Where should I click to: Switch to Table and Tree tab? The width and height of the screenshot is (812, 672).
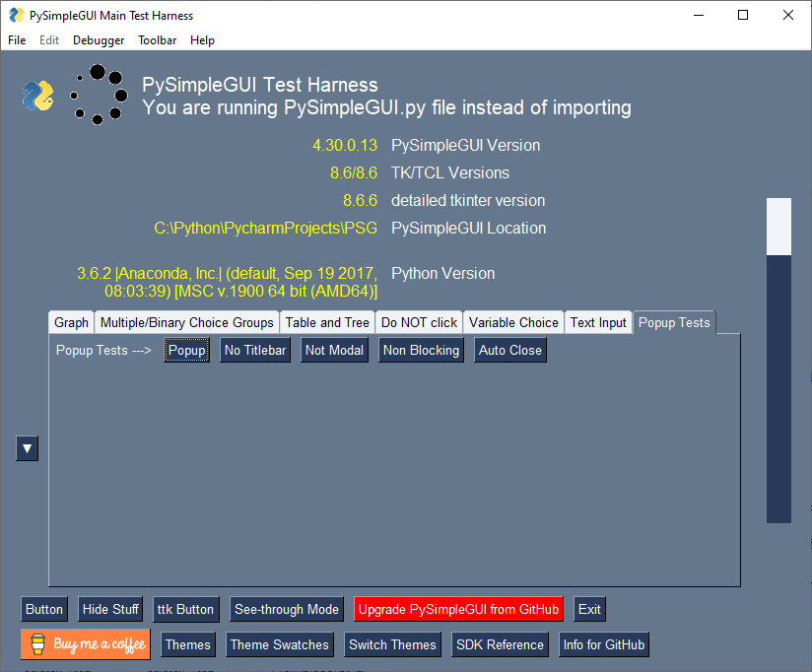tap(327, 322)
